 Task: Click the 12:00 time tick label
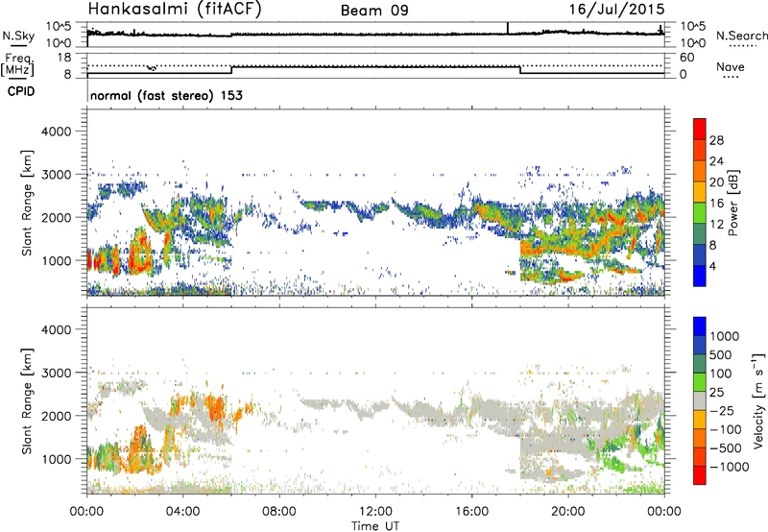pos(375,512)
